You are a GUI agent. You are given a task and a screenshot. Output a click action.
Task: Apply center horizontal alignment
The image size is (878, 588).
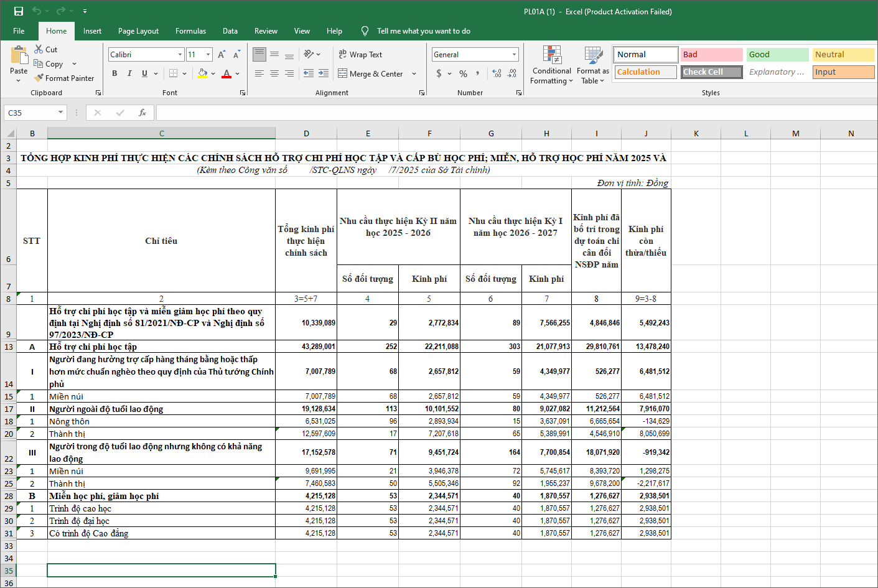click(x=274, y=73)
